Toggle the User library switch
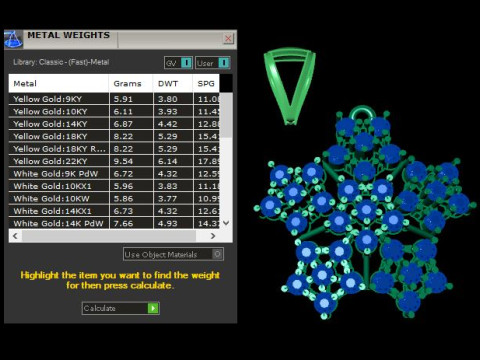Image resolution: width=480 pixels, height=360 pixels. 213,63
